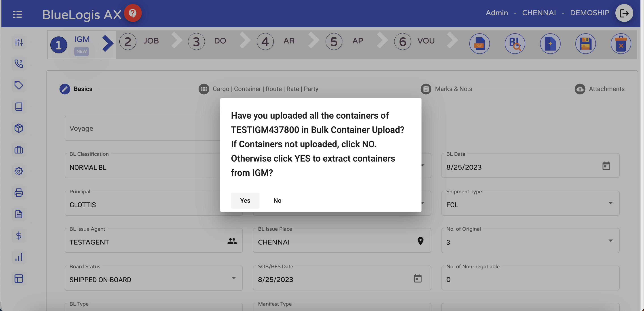Open the hamburger menu icon
The height and width of the screenshot is (311, 644).
pyautogui.click(x=17, y=14)
